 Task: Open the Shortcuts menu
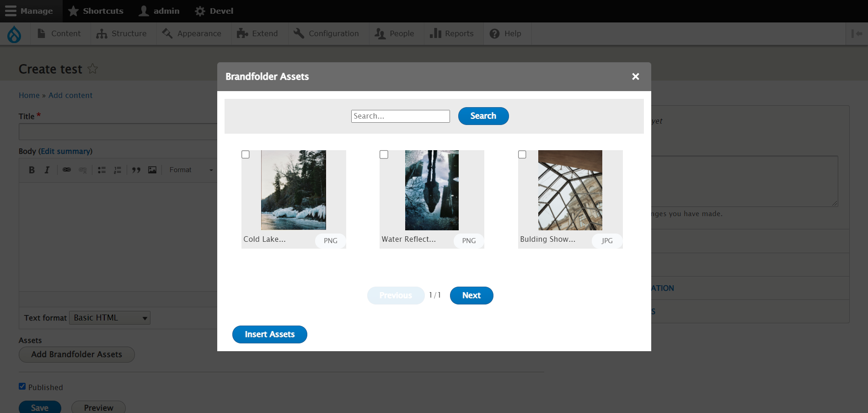click(x=96, y=11)
